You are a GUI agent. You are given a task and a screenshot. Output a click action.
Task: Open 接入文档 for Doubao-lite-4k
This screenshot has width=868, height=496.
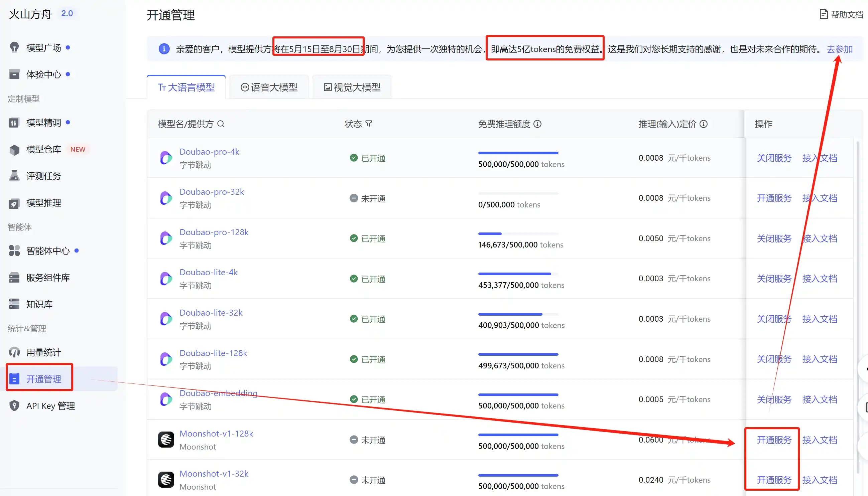pyautogui.click(x=820, y=279)
